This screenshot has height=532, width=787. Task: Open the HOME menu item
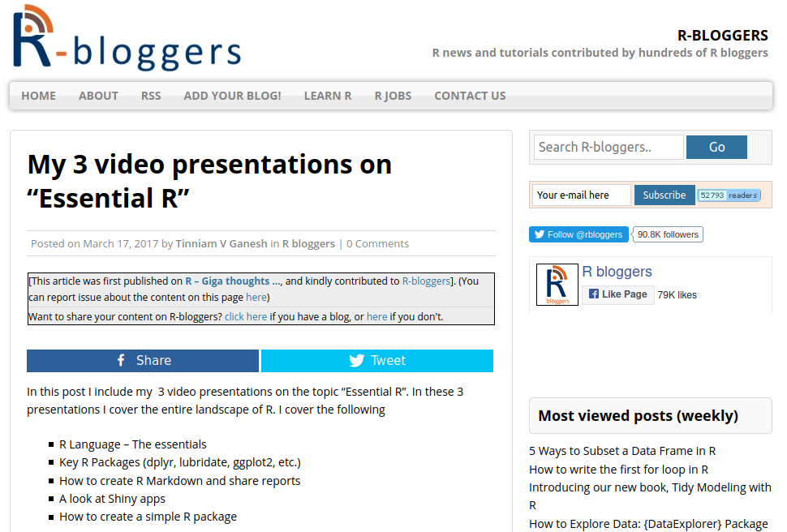tap(39, 96)
